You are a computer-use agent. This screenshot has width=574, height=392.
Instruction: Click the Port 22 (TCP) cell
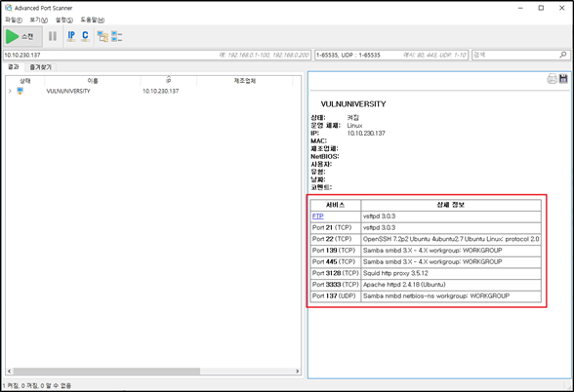(x=336, y=239)
